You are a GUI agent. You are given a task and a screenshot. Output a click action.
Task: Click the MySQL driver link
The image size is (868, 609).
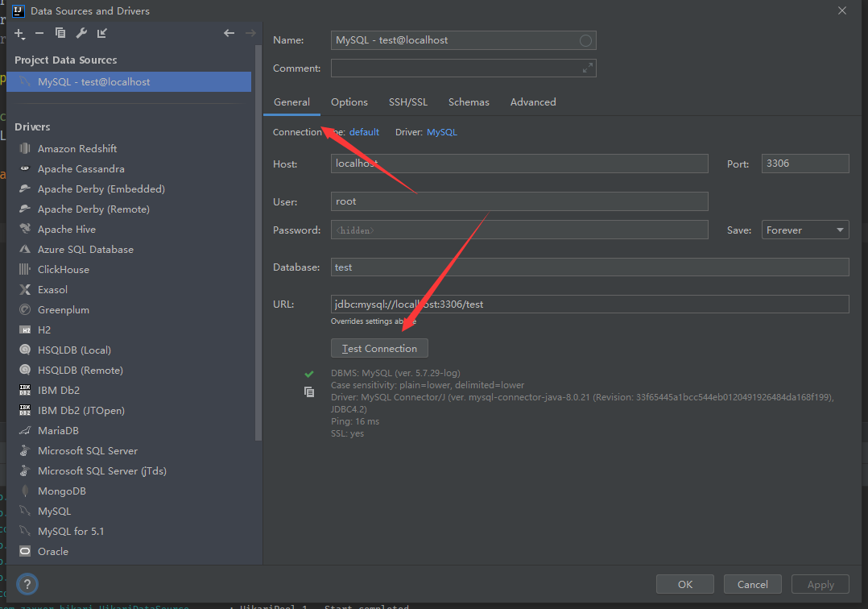click(x=442, y=132)
